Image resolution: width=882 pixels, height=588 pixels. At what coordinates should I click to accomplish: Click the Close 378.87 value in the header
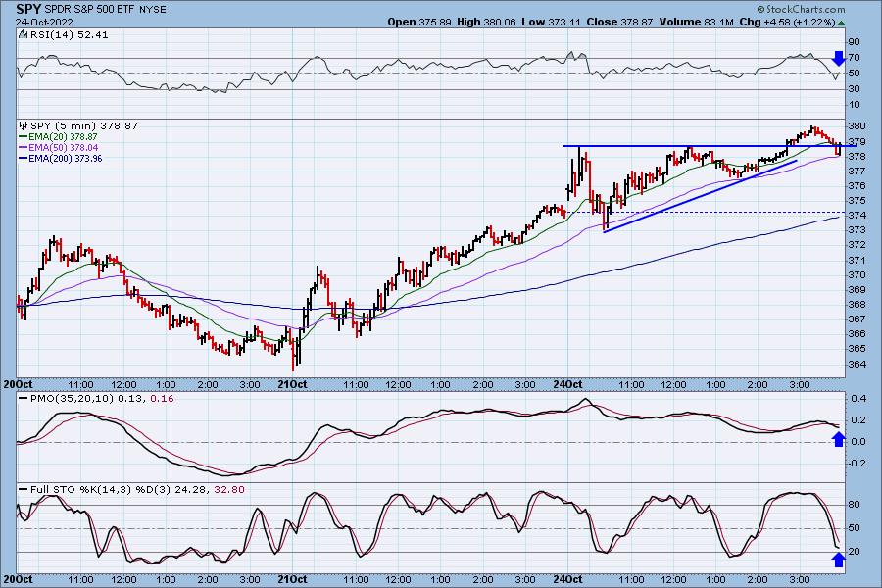(x=619, y=22)
